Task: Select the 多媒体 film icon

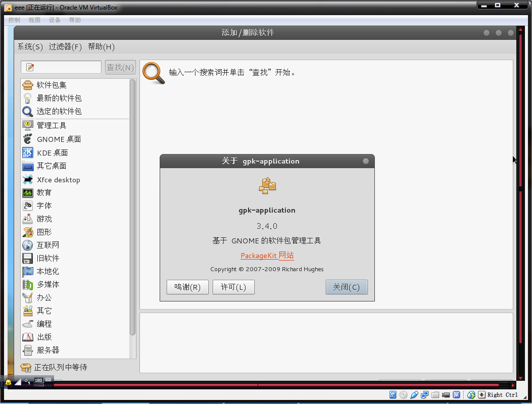Action: point(27,284)
